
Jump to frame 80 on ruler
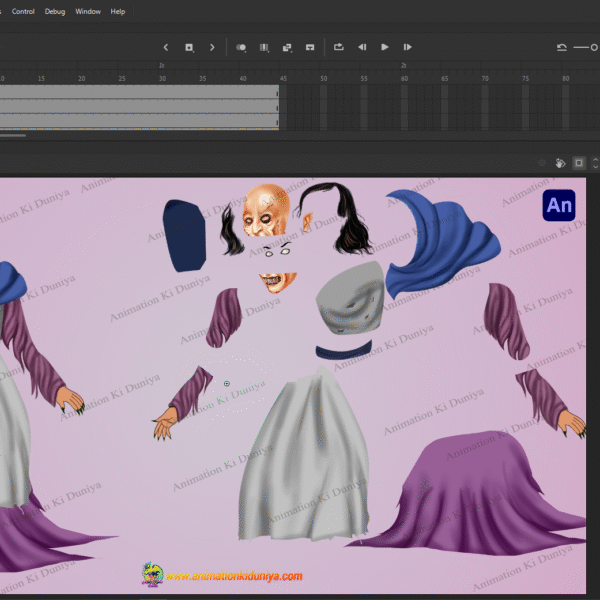click(566, 78)
